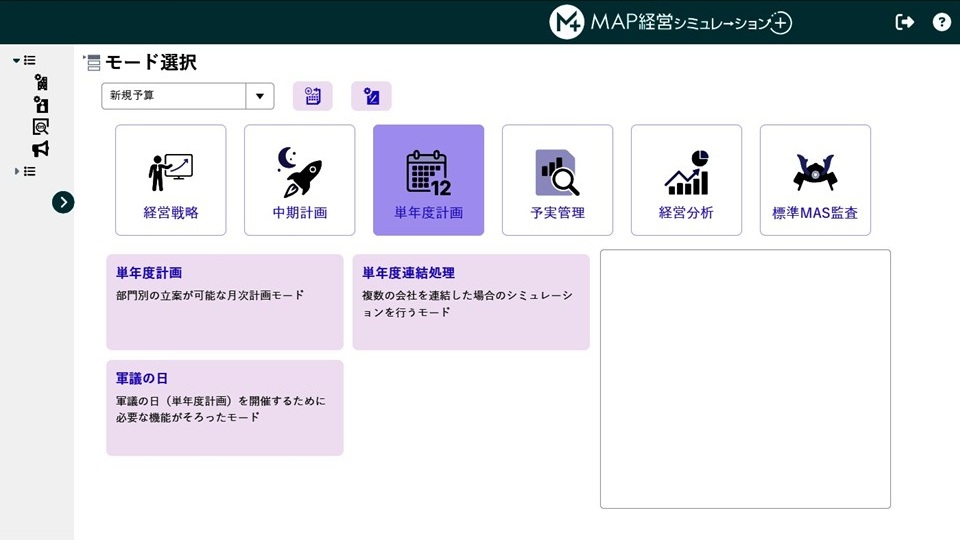This screenshot has width=960, height=540.
Task: Click the logout icon in header
Action: [x=904, y=22]
